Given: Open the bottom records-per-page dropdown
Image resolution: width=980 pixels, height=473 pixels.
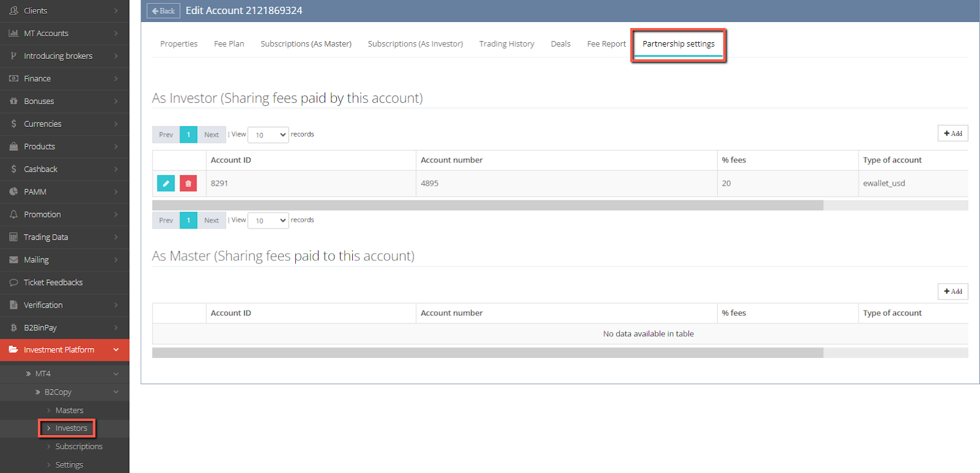Looking at the screenshot, I should (268, 221).
